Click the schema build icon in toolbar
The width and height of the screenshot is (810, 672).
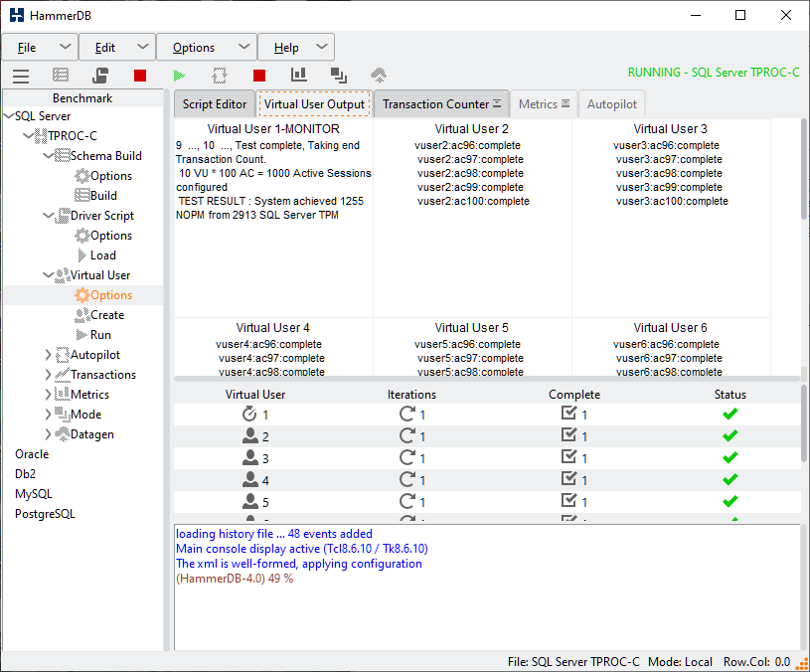61,76
